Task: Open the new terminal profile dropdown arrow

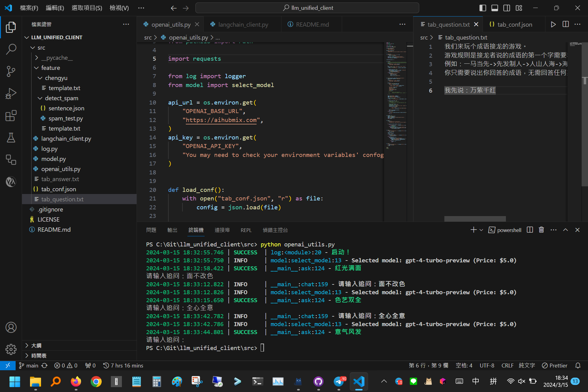Action: click(x=481, y=230)
